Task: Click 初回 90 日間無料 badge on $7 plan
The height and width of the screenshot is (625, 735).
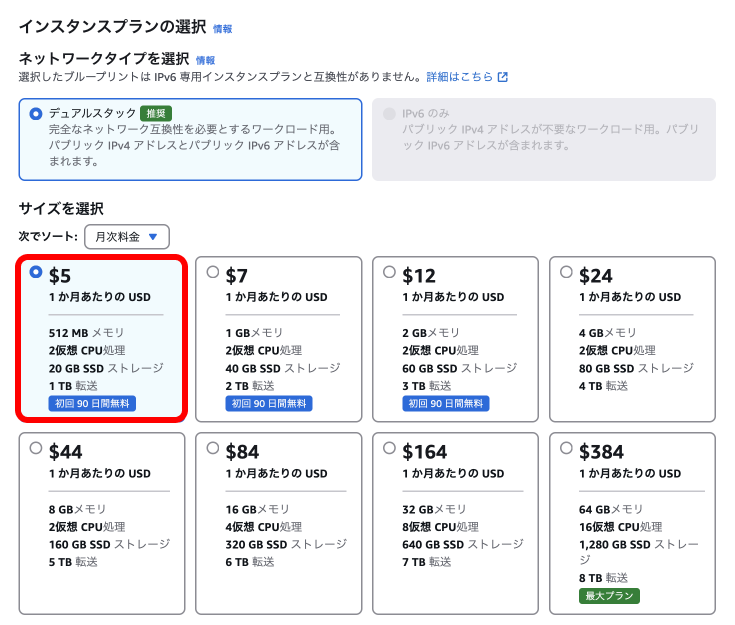Action: tap(269, 404)
